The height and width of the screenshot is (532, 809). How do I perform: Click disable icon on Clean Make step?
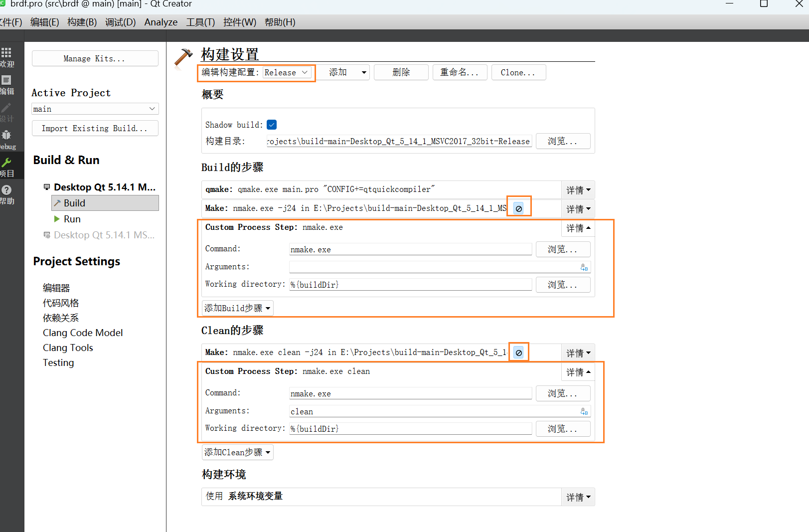[519, 353]
